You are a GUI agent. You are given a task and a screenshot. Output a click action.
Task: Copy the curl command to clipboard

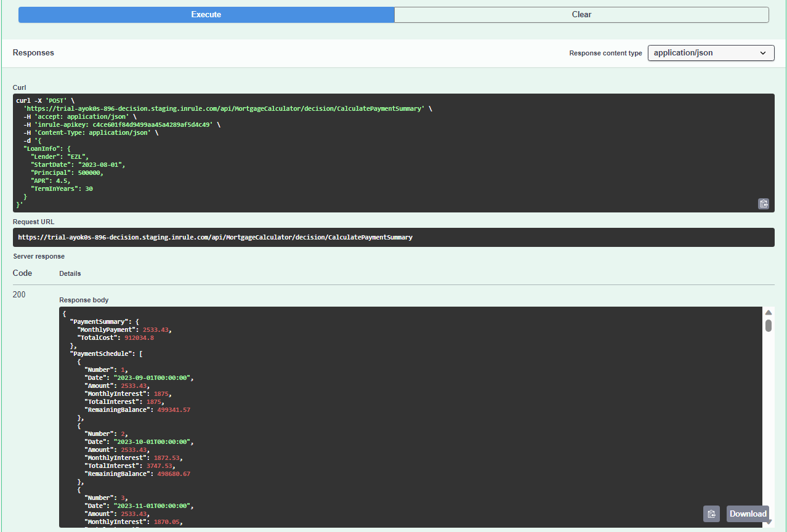764,204
